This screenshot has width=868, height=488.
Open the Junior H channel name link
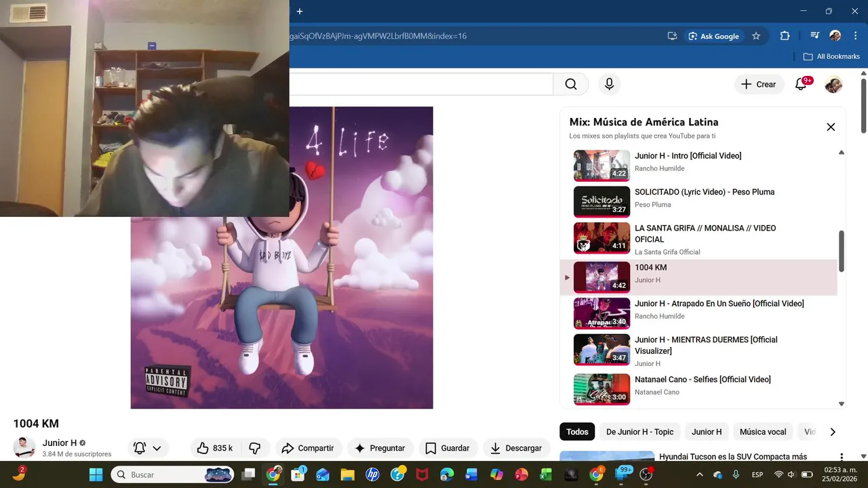60,443
